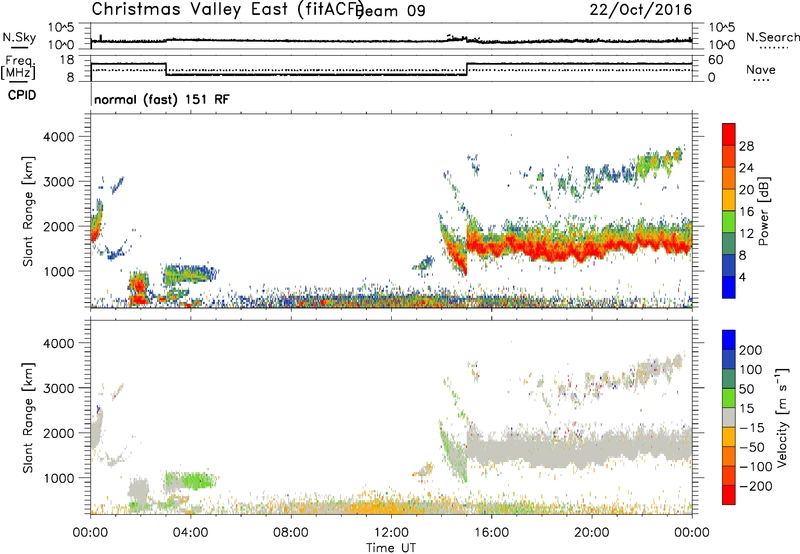
Task: Pick the blue 4–8 dB power colorbar segment
Action: click(x=729, y=266)
